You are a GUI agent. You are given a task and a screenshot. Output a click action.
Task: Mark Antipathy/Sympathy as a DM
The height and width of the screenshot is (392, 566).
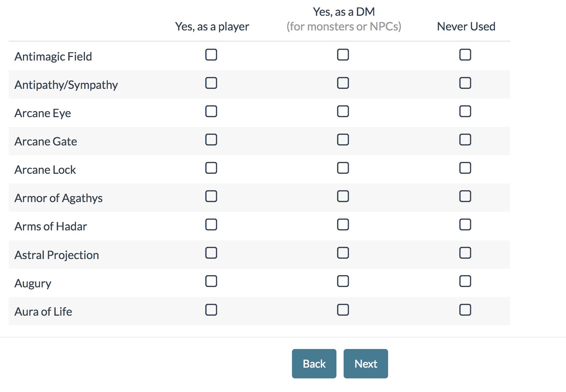[x=343, y=83]
